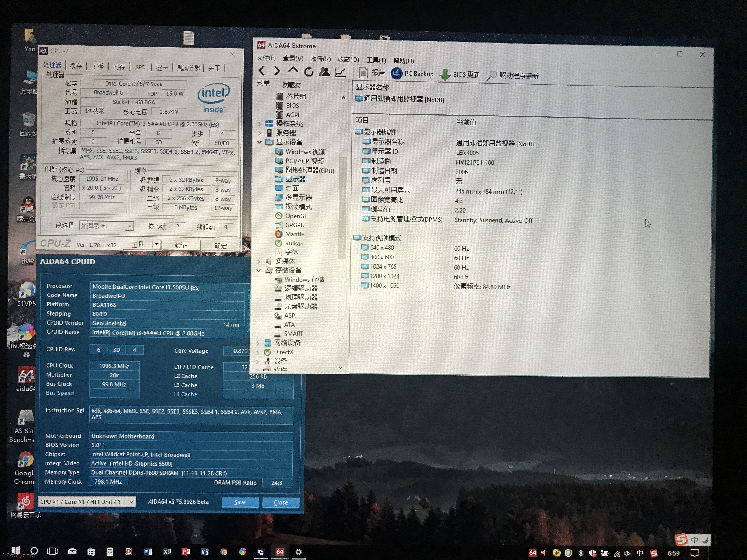Viewport: 747px width, 560px height.
Task: Switch to the 收藏夹 tab in AIDA64
Action: coord(291,85)
